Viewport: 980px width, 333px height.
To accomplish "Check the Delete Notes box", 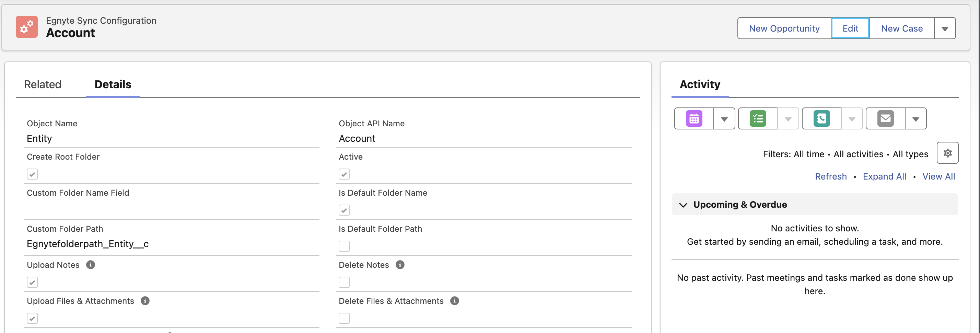I will click(344, 283).
